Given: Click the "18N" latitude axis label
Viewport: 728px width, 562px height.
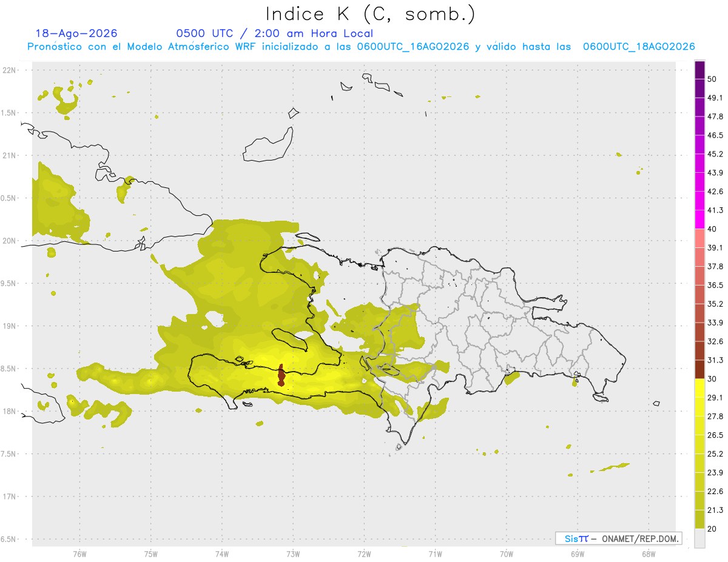Looking at the screenshot, I should point(10,412).
